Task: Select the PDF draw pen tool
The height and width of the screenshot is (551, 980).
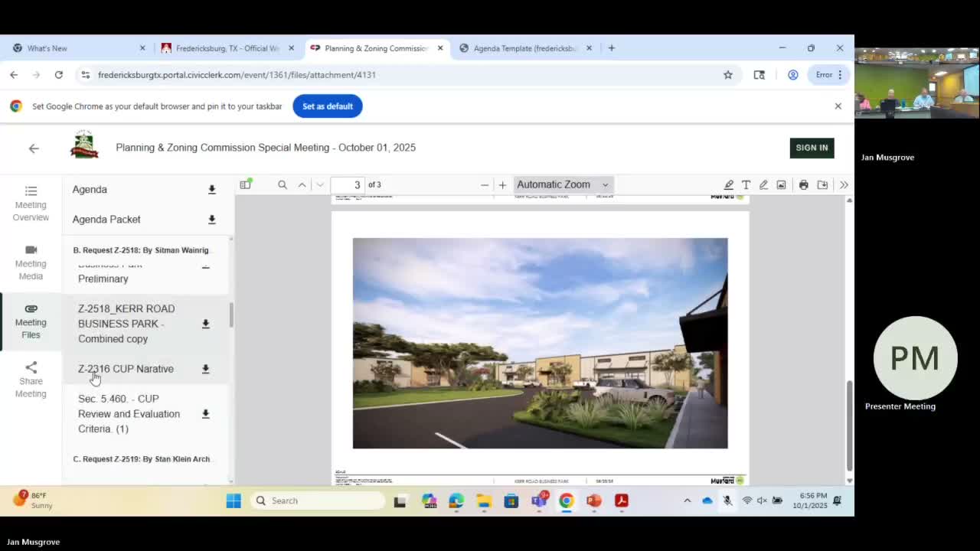Action: click(763, 184)
